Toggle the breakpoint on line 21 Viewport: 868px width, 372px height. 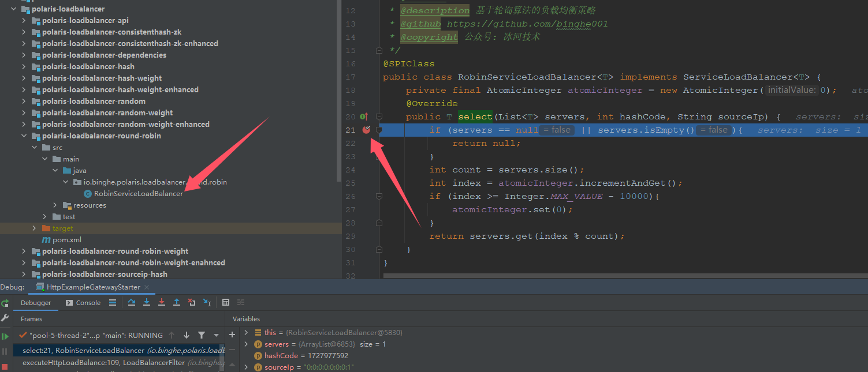[x=366, y=130]
